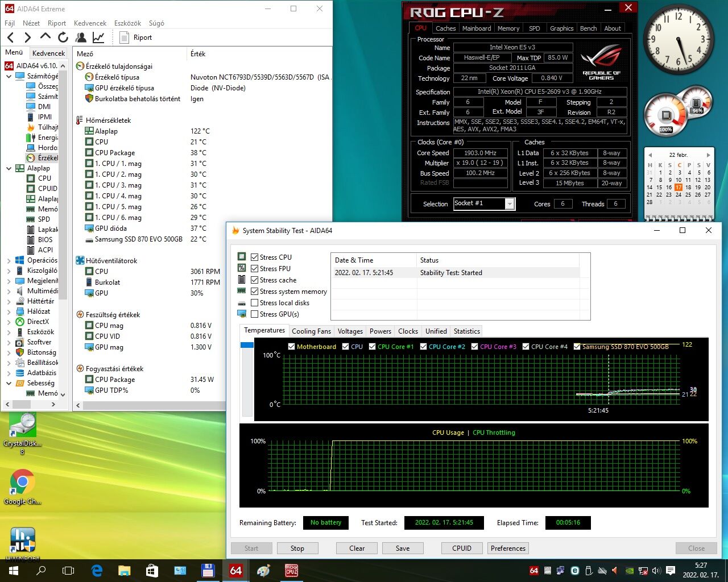The width and height of the screenshot is (728, 582).
Task: Open the Caches tab in CPU-Z
Action: pos(446,28)
